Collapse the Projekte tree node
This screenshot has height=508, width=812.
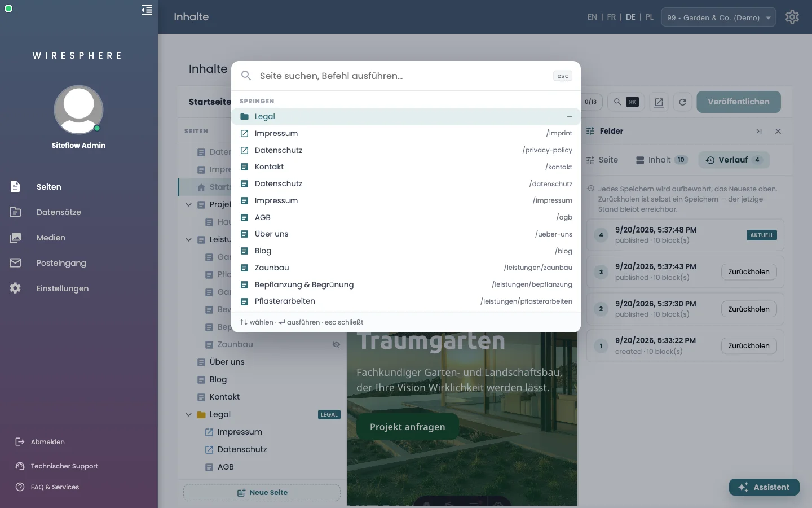[x=189, y=204]
